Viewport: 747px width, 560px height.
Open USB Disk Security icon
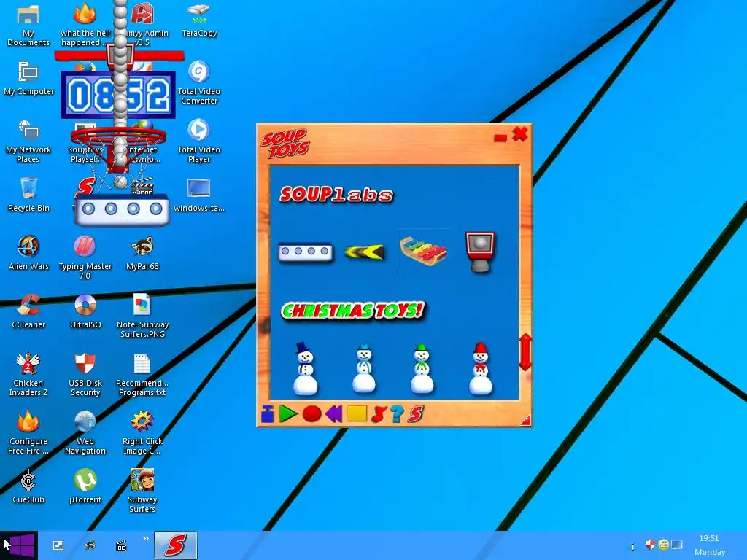click(85, 374)
